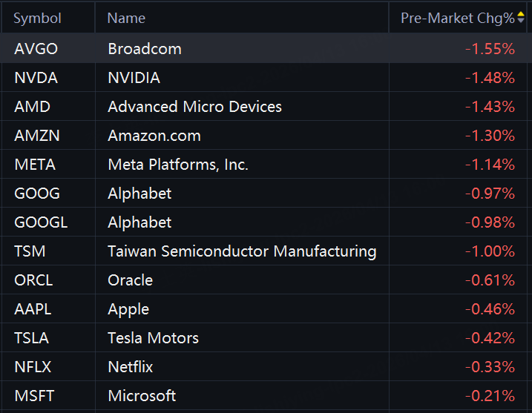Sort by Pre-Market Chg% arrow icon

coord(521,18)
